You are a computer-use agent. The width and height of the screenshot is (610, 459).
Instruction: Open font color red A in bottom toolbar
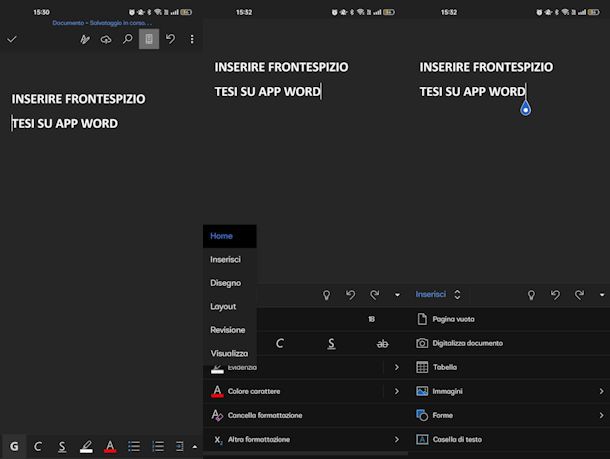tap(110, 446)
